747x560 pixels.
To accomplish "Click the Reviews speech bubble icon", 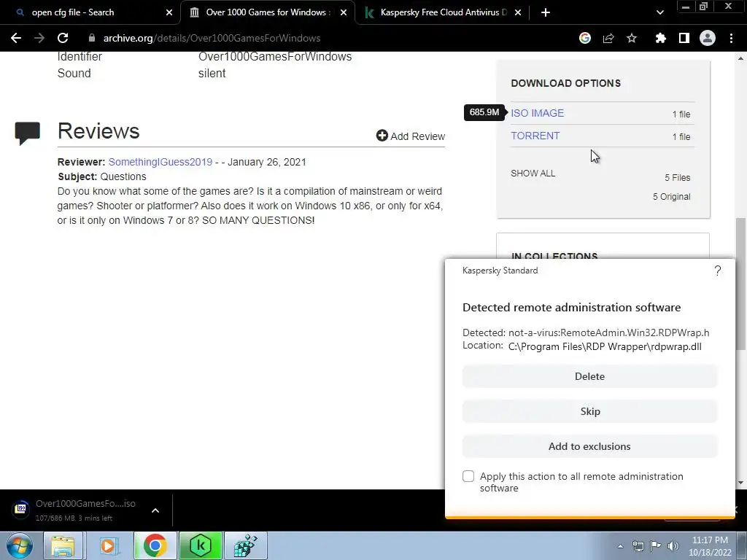I will tap(28, 133).
